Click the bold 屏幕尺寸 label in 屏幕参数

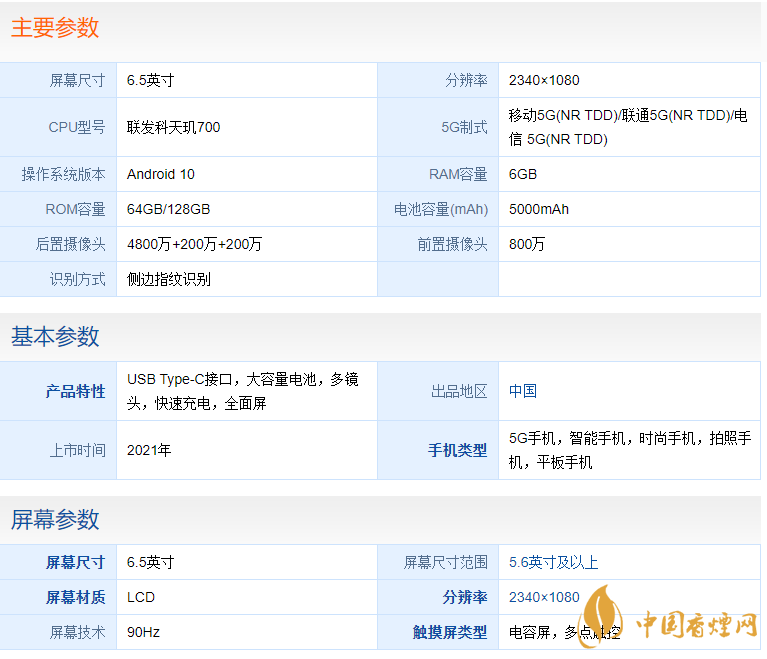(x=75, y=562)
